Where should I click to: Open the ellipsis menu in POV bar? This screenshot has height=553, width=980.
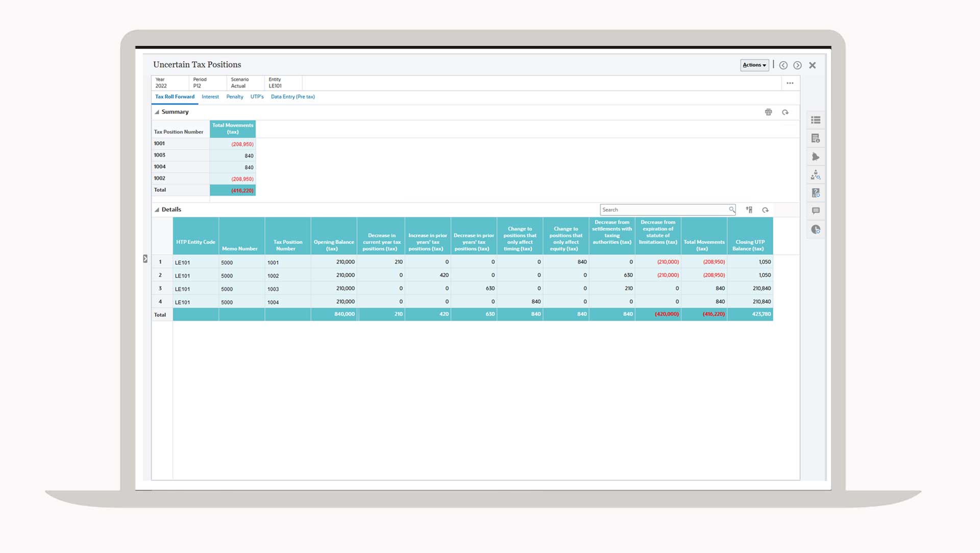click(790, 83)
